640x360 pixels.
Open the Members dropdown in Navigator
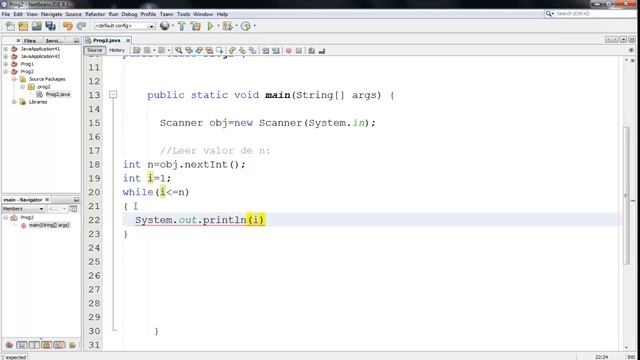pos(23,209)
